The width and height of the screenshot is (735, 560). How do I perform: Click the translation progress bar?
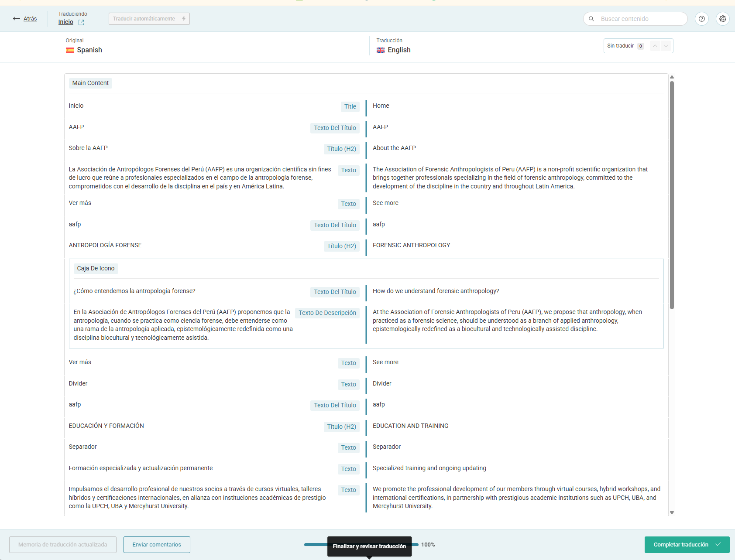pyautogui.click(x=361, y=545)
